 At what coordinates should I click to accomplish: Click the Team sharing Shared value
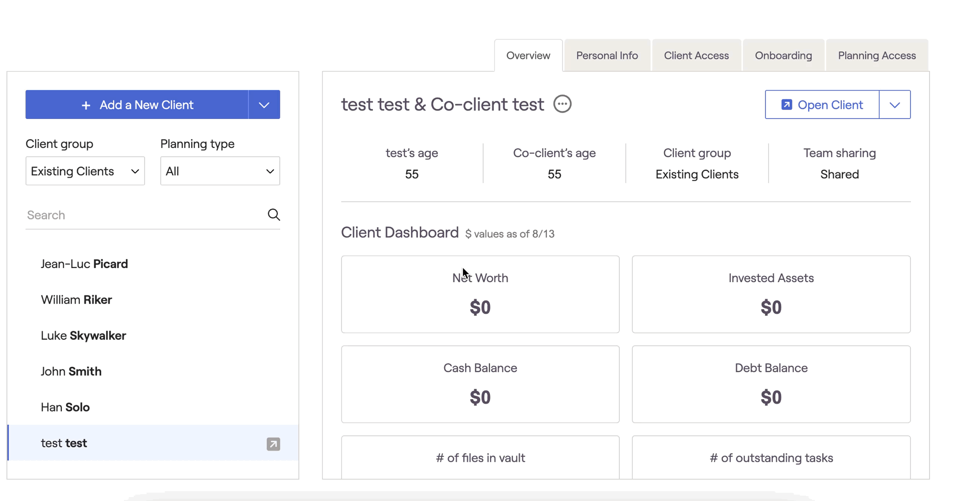coord(839,174)
